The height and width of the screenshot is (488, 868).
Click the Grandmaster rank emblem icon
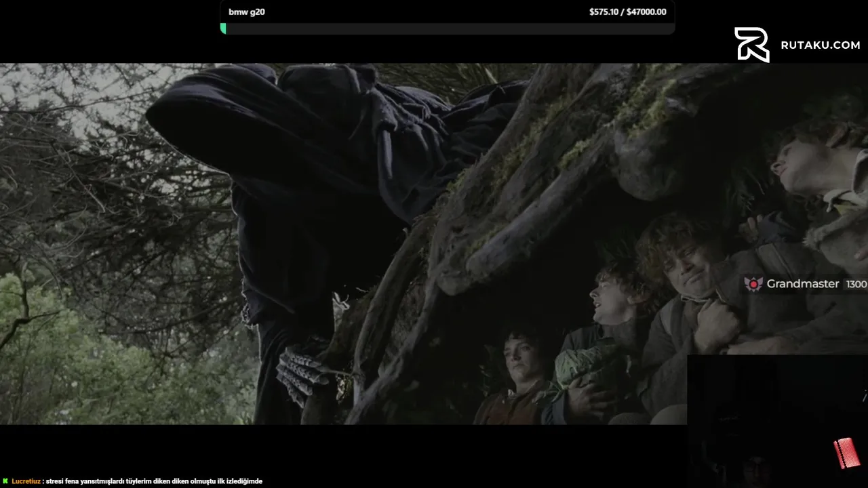click(753, 284)
